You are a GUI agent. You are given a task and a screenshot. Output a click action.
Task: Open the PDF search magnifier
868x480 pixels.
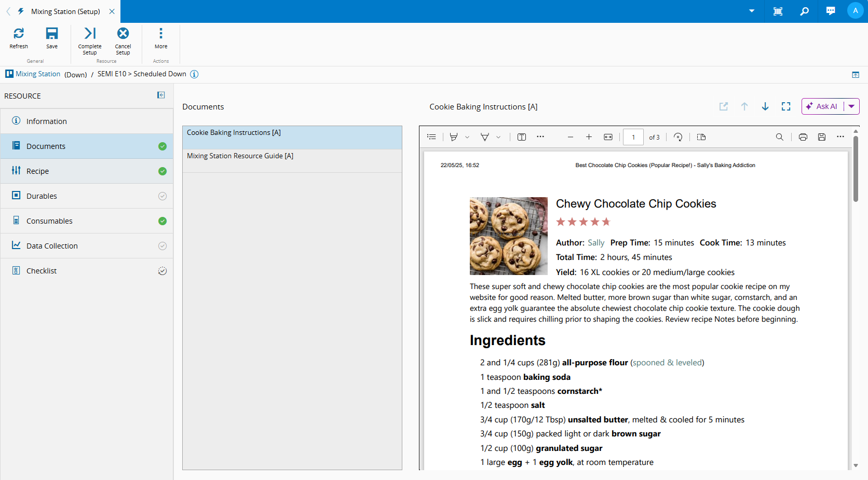779,137
